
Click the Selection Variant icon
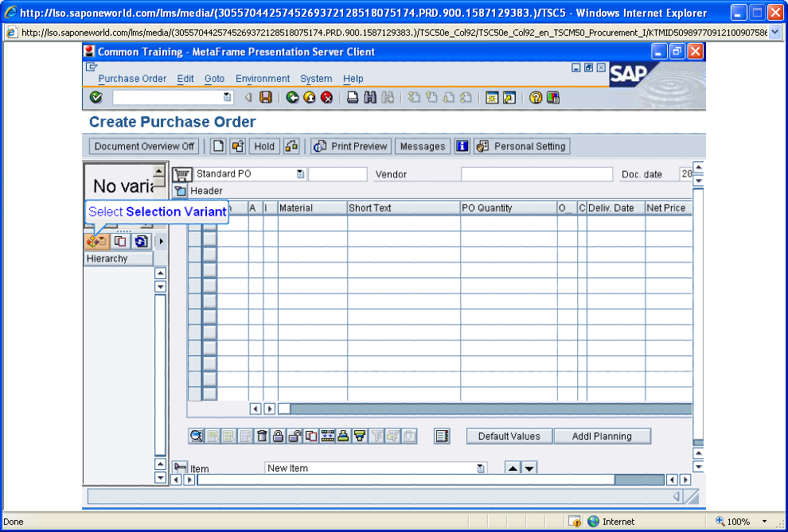coord(96,242)
